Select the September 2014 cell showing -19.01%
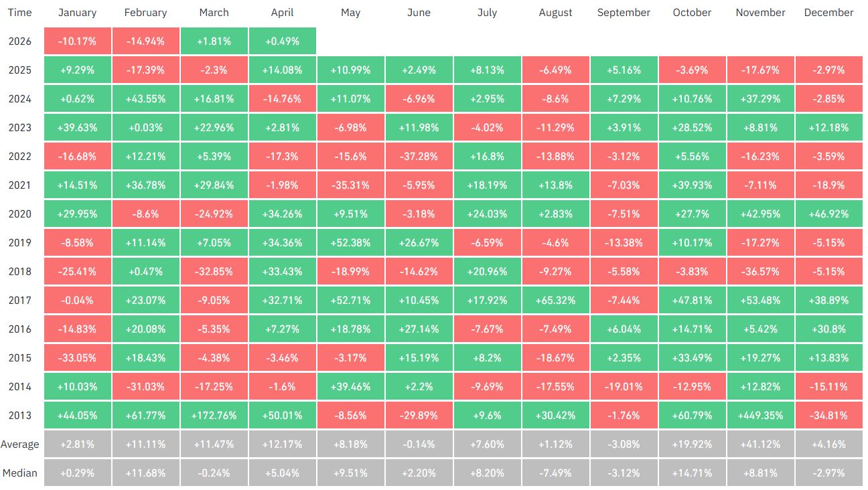 pos(624,386)
